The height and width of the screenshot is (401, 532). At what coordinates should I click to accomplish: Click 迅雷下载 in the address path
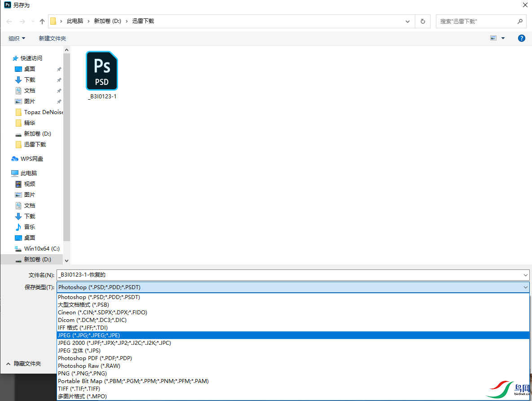coord(143,21)
